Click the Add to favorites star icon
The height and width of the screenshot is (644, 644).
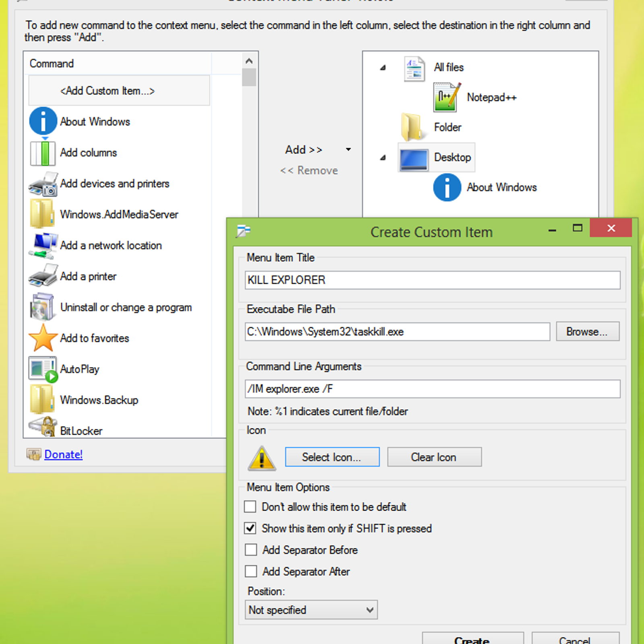[43, 338]
